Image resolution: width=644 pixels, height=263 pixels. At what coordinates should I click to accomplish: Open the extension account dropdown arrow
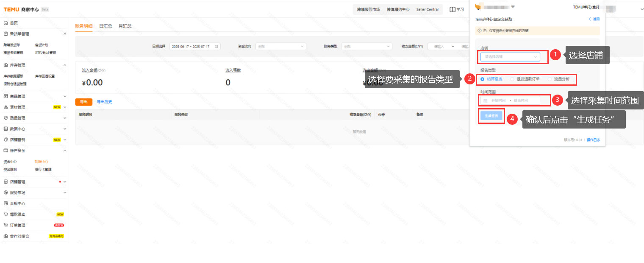[513, 7]
